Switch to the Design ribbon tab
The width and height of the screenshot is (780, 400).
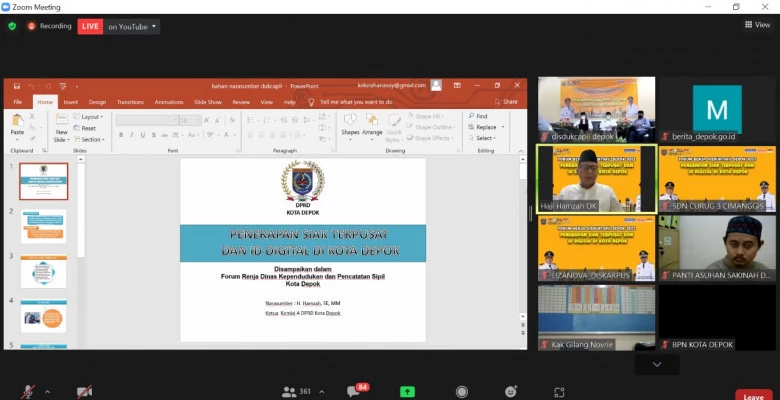[97, 101]
